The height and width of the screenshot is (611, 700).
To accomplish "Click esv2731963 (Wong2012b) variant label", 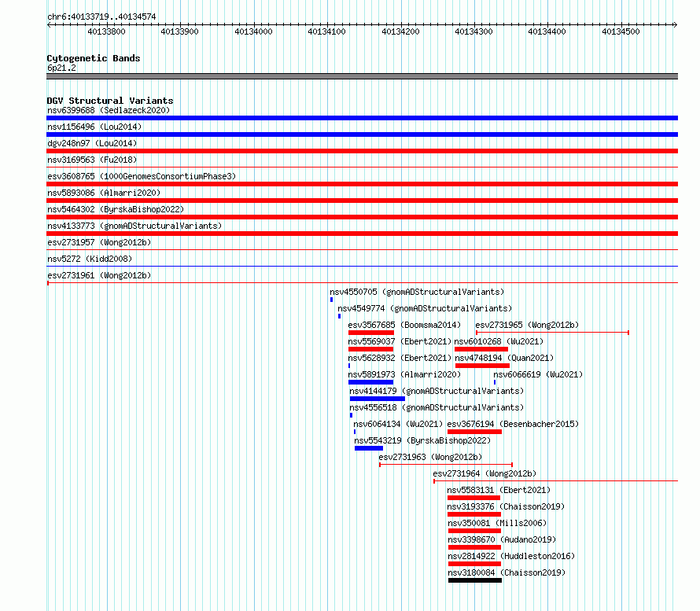I will [x=430, y=457].
